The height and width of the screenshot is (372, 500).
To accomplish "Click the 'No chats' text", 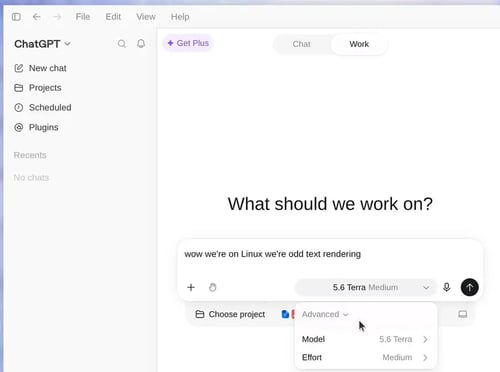I will click(31, 178).
